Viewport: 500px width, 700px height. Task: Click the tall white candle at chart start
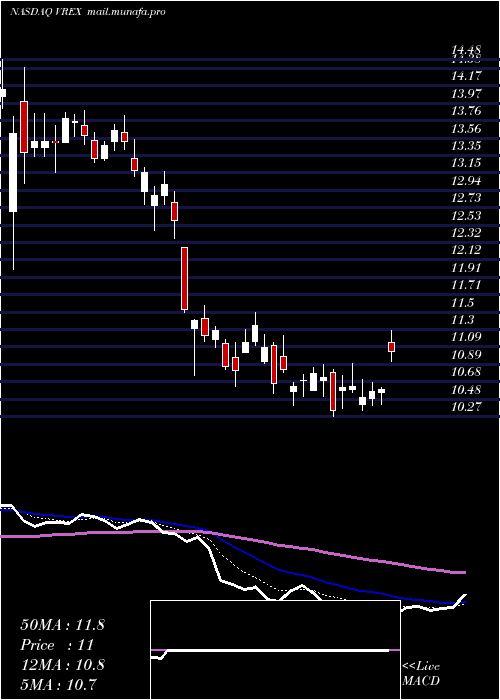click(13, 172)
